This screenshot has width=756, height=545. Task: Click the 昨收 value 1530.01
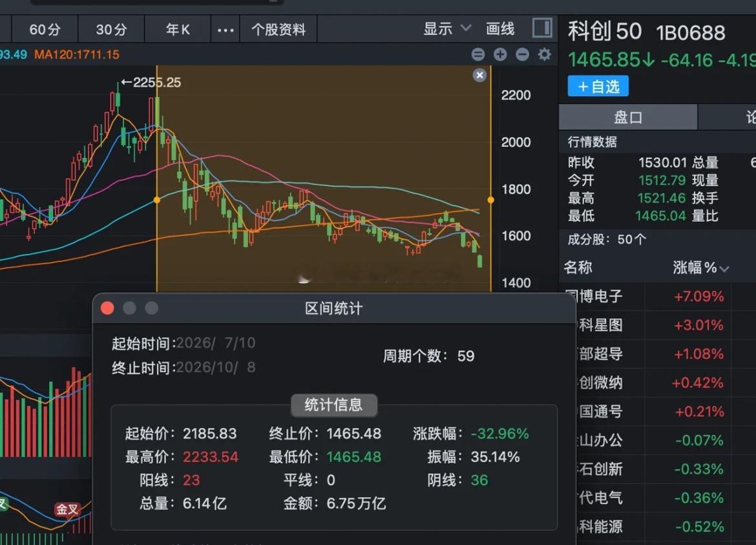coord(662,162)
